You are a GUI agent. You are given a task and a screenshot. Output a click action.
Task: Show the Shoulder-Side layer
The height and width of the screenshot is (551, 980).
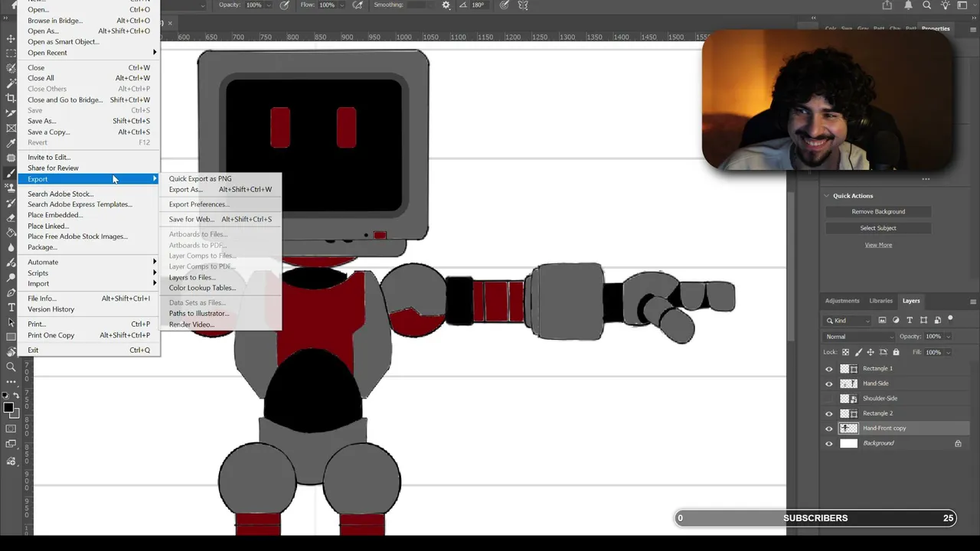(828, 399)
